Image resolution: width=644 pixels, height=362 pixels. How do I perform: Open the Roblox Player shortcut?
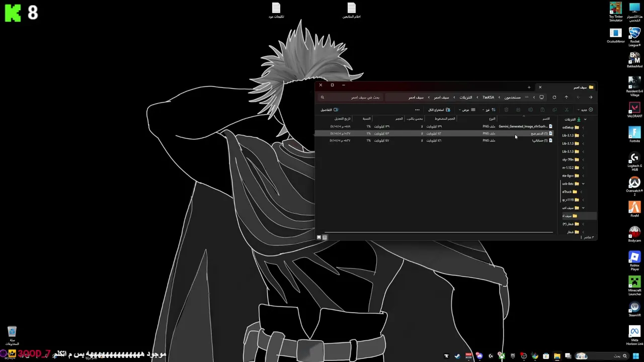tap(634, 260)
